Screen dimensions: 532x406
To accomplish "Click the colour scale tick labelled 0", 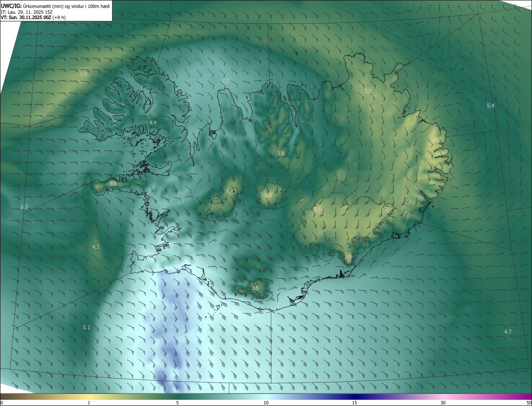I will [x=1, y=403].
